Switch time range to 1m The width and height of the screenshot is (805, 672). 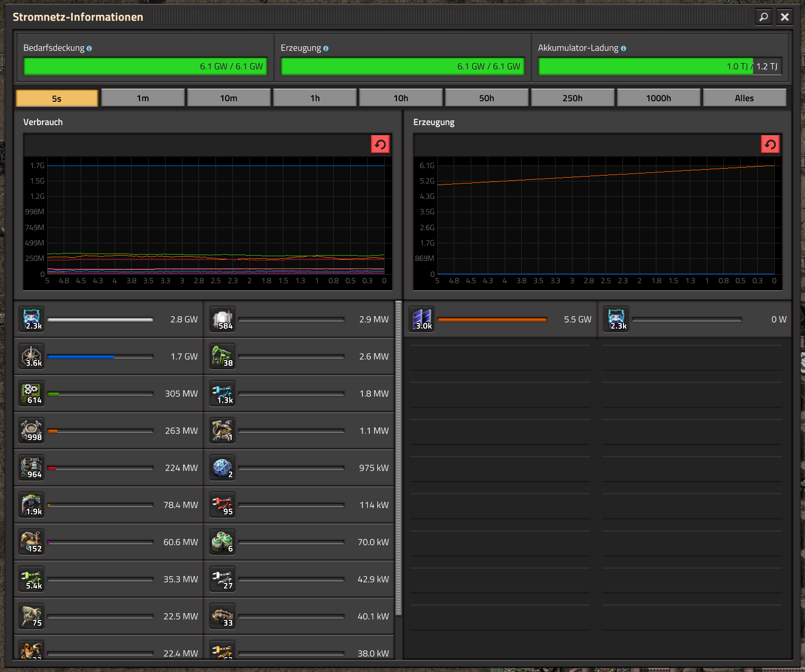coord(143,98)
